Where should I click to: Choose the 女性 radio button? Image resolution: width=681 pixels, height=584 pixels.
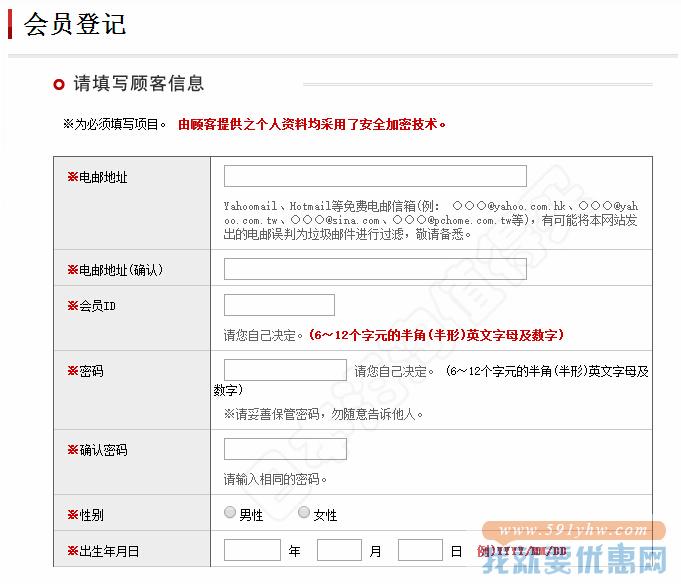tap(304, 513)
